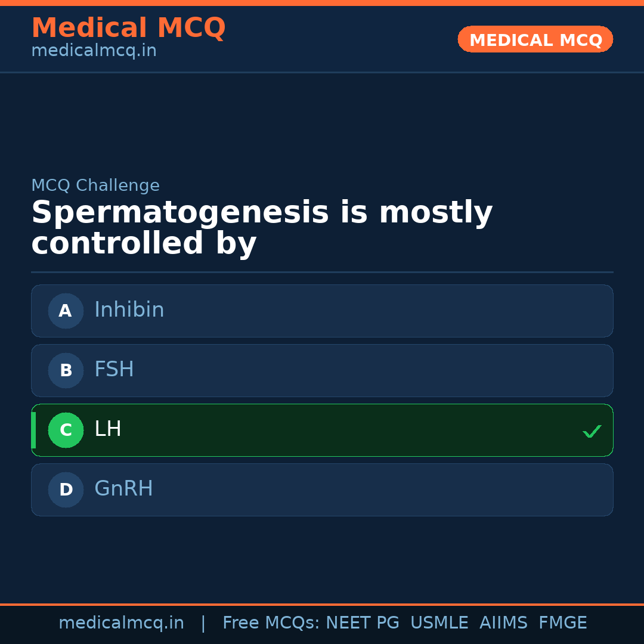Visit medicalmcq.in link under the header title
This screenshot has height=644, width=644.
point(94,51)
